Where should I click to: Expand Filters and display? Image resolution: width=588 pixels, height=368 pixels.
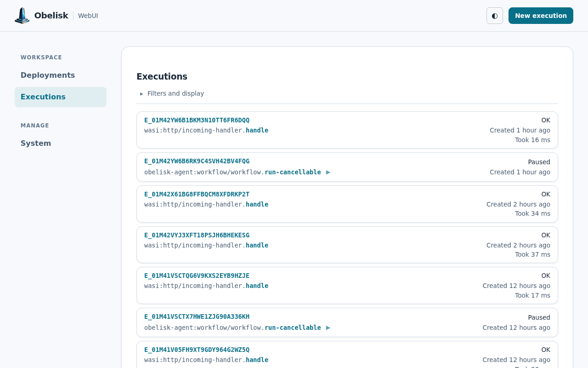pos(172,93)
